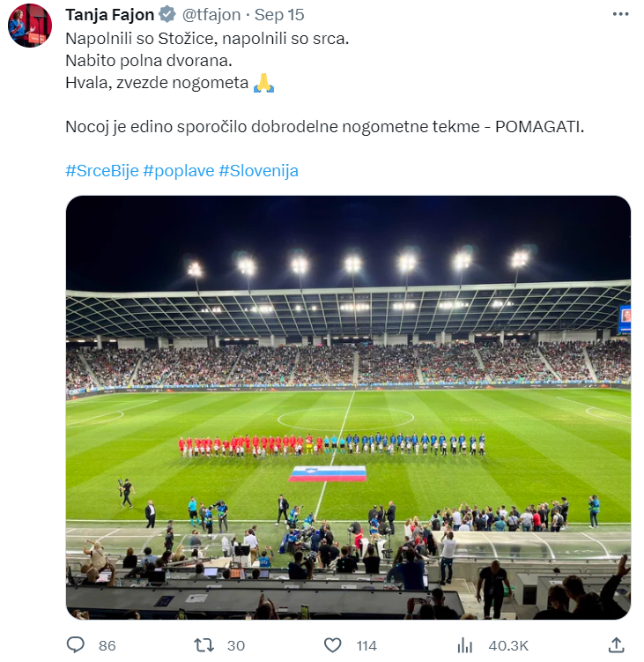Viewport: 644px width, 662px height.
Task: Click the share upload icon
Action: click(x=616, y=645)
